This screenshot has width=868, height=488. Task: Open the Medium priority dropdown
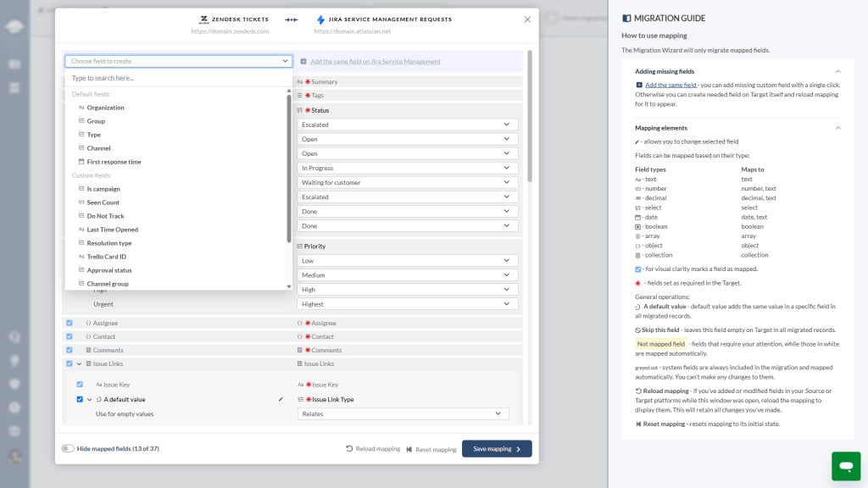408,275
